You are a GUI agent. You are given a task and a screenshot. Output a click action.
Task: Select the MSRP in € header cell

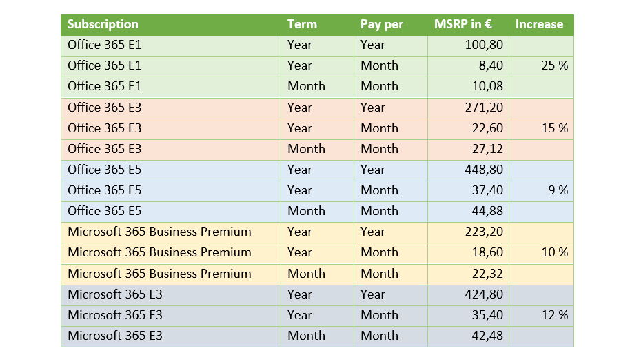point(468,25)
